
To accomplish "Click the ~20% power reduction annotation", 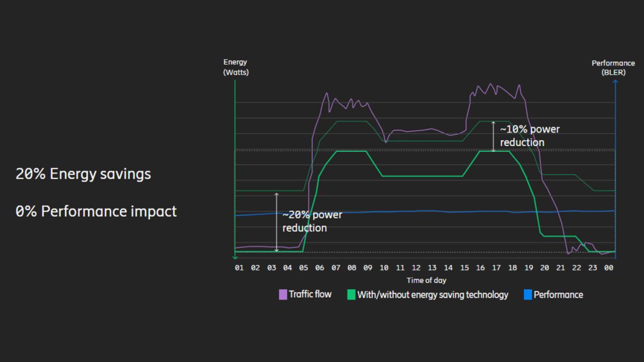I will (312, 221).
